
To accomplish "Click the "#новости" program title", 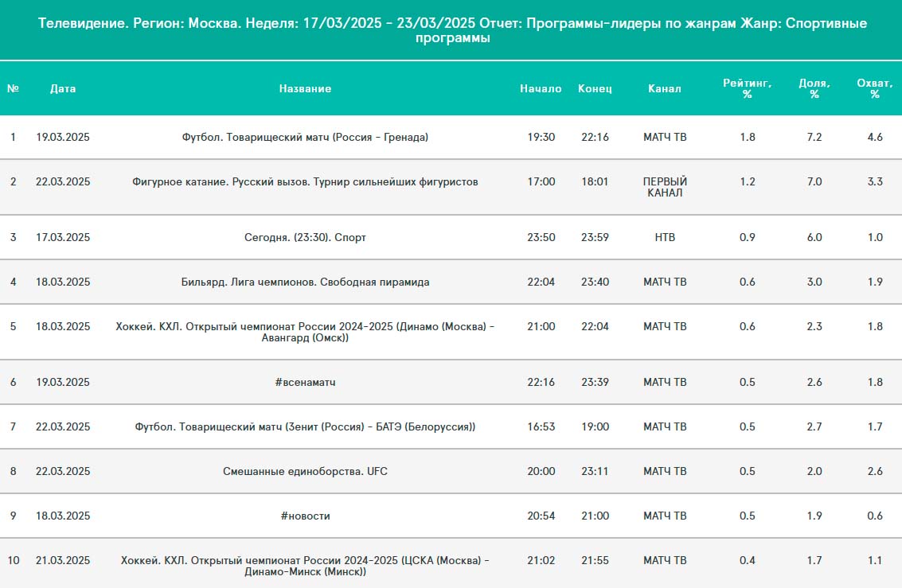I will tap(305, 516).
